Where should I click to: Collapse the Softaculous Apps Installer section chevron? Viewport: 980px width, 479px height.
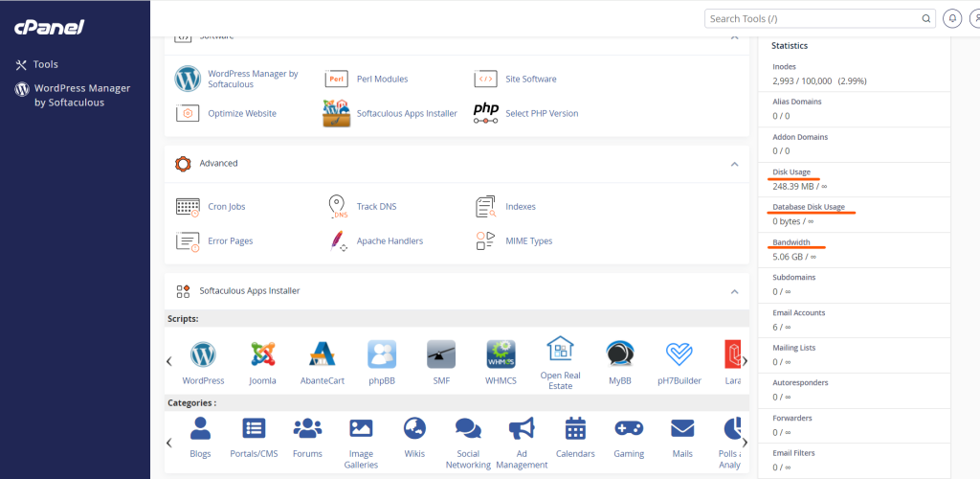coord(734,291)
